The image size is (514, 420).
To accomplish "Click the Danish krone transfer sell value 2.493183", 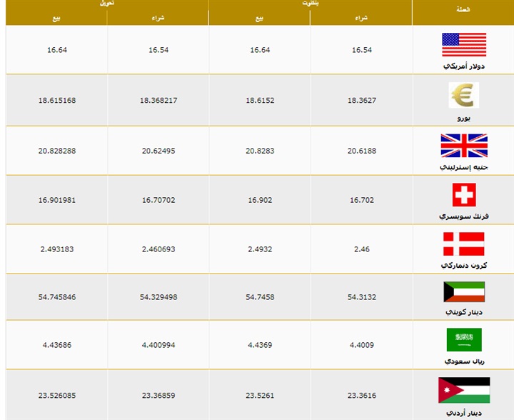I will (x=56, y=249).
